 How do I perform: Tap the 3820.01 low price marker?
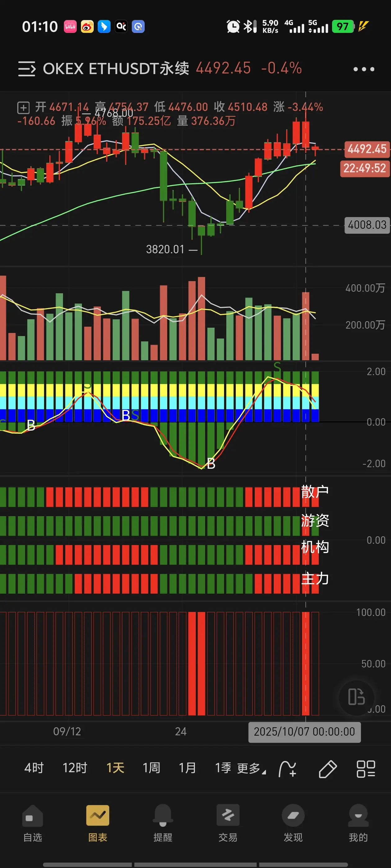tap(165, 250)
